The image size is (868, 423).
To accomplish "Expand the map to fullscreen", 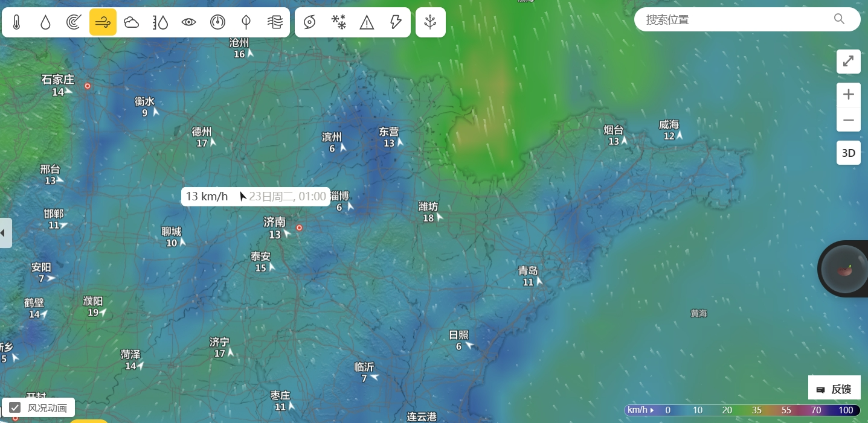I will point(849,62).
